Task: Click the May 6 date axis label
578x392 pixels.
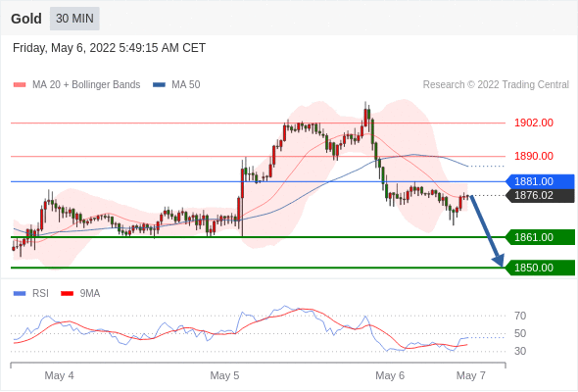Action: click(x=390, y=375)
